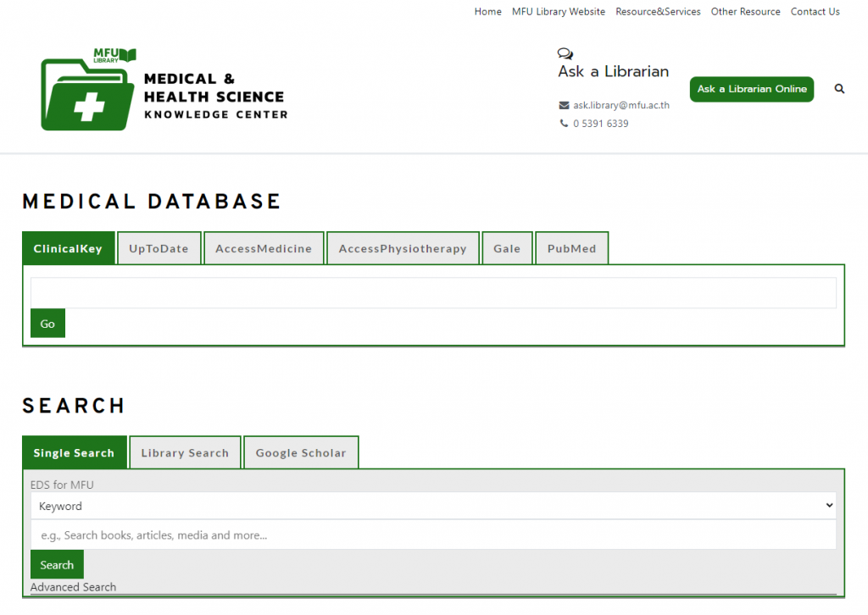The height and width of the screenshot is (615, 868).
Task: Open the AccessPhysiotherapy tab
Action: point(403,249)
